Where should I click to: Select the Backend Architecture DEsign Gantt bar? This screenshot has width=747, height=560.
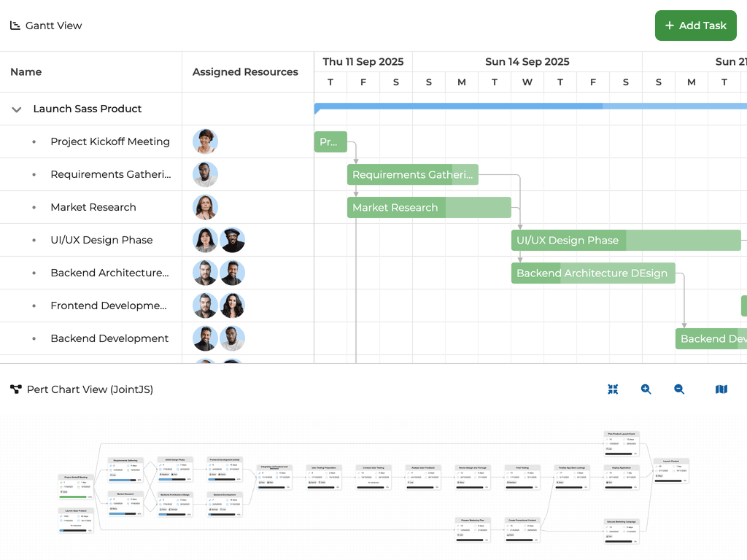(592, 273)
